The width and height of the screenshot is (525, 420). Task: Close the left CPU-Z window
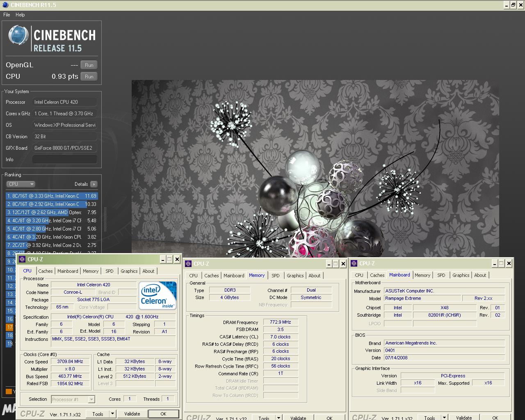tap(177, 259)
